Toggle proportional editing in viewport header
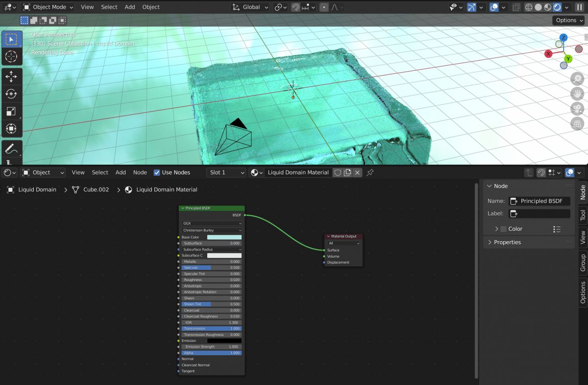Viewport: 588px width, 385px height. pos(324,7)
